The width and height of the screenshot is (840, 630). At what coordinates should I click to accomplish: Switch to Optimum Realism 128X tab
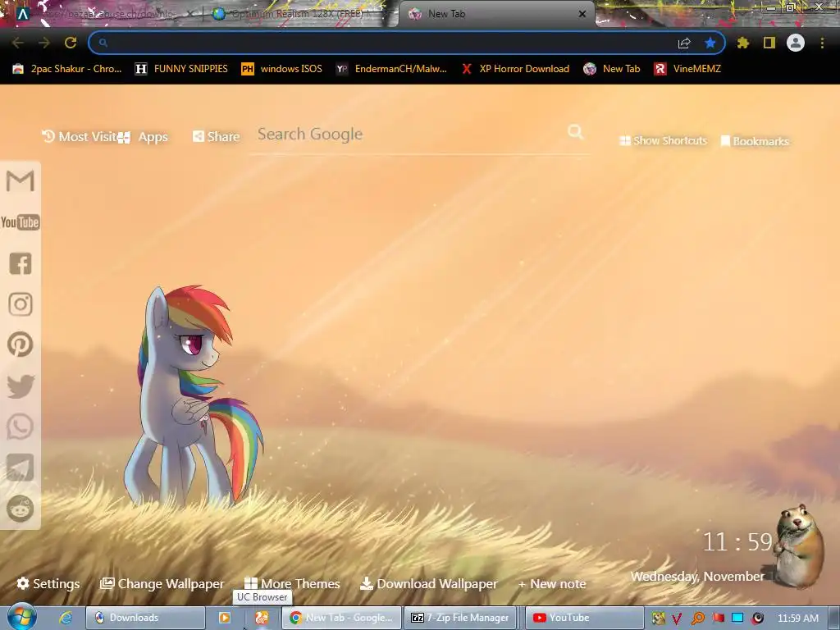[x=297, y=14]
